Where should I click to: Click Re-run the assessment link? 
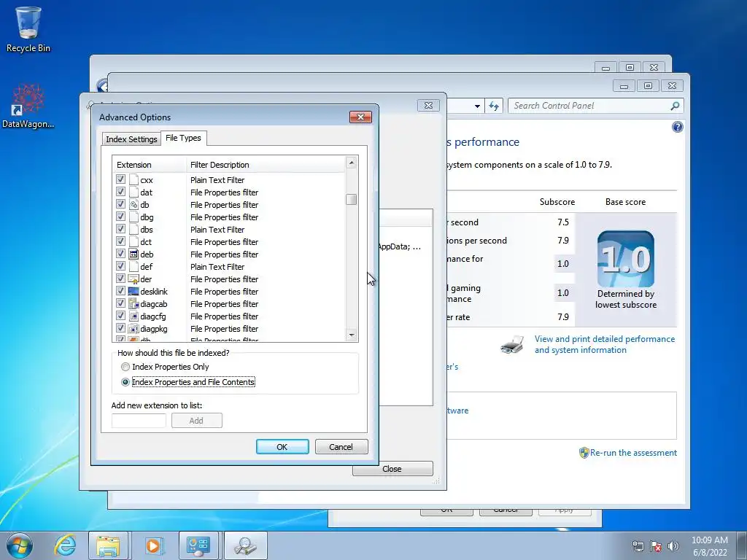(633, 453)
